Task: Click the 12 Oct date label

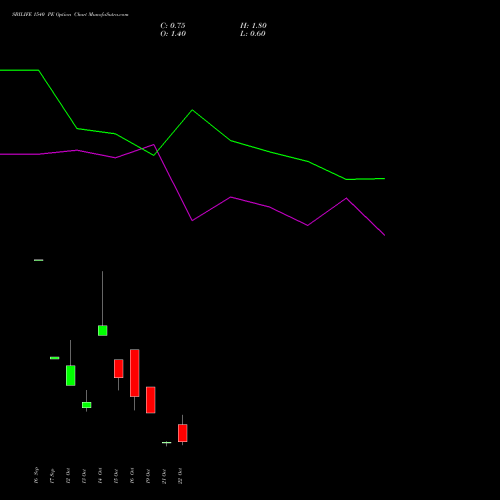Action: click(x=68, y=476)
